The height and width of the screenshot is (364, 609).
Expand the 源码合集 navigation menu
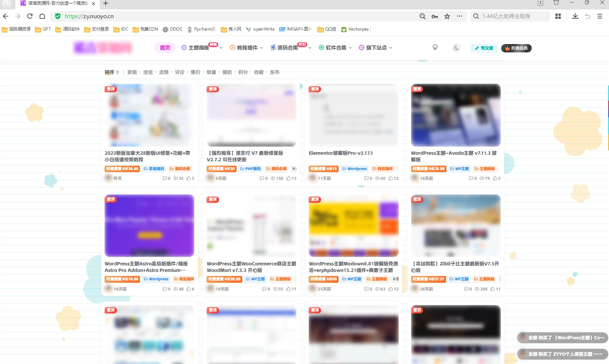click(291, 48)
